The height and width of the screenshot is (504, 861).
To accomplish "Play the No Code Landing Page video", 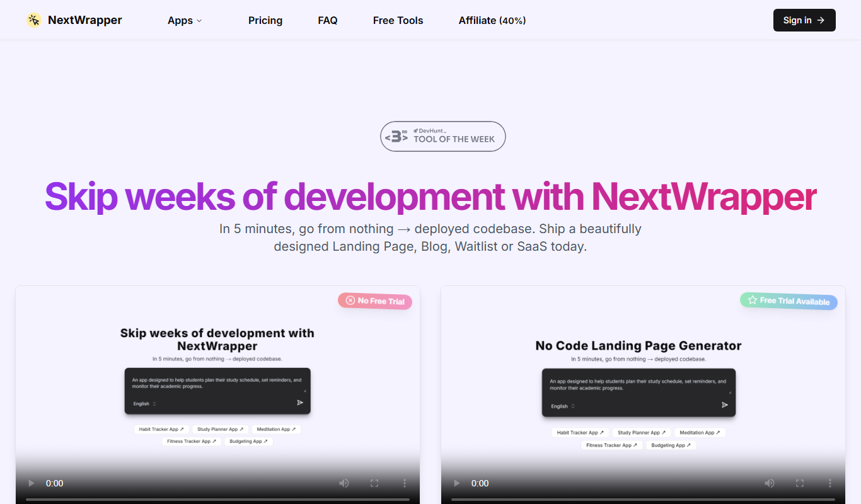I will [x=456, y=483].
